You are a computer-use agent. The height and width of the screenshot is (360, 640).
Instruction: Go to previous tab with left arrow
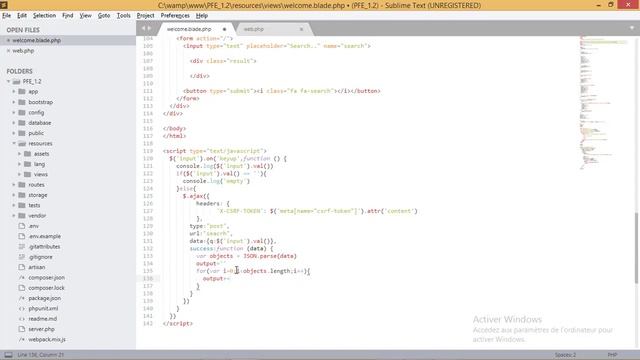143,29
